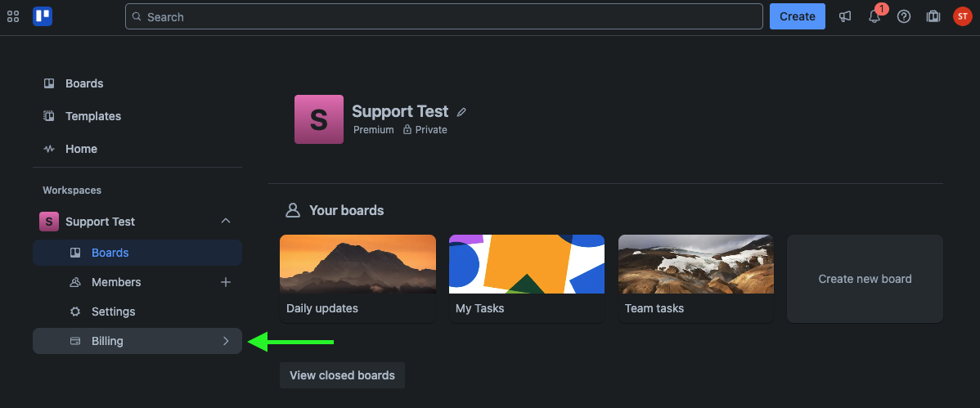The image size is (980, 408).
Task: Open the Daily updates board
Action: coord(358,280)
